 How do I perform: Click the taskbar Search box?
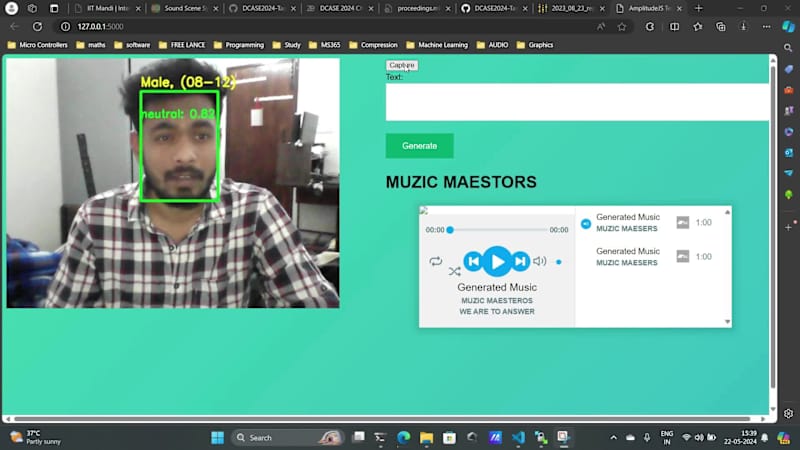click(288, 438)
